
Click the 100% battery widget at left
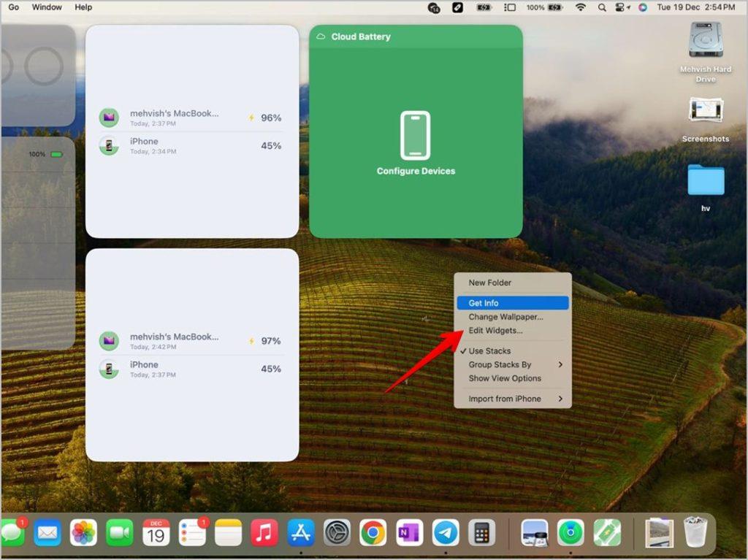[38, 243]
